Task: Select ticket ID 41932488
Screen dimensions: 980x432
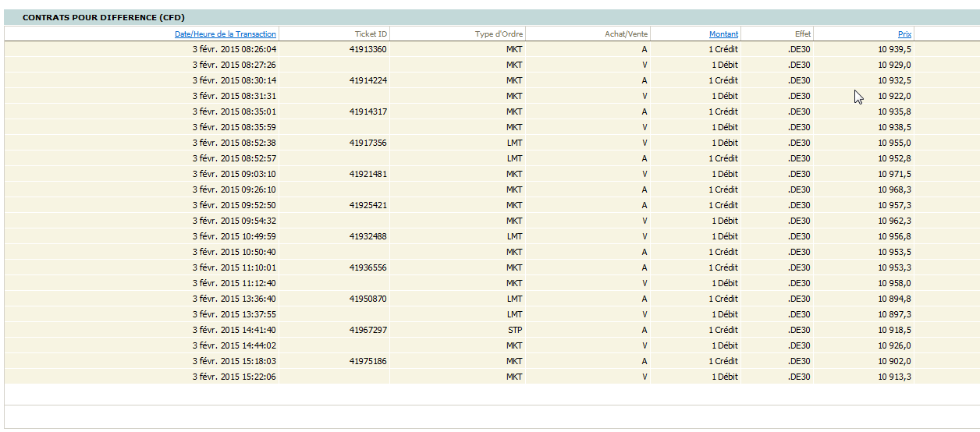Action: [368, 236]
